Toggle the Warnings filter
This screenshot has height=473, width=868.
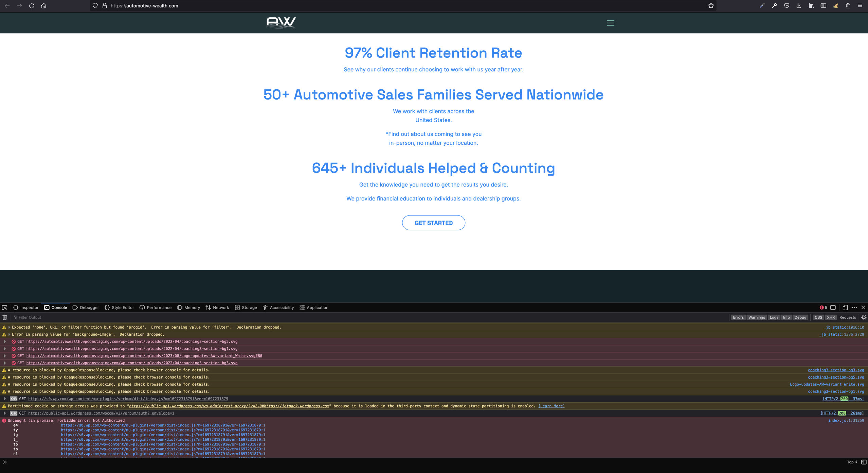coord(756,317)
